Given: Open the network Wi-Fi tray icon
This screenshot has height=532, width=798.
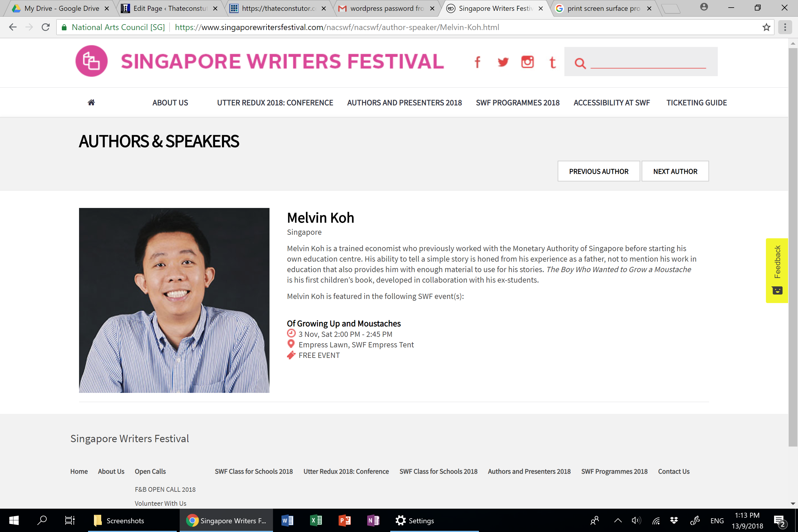Looking at the screenshot, I should pos(656,520).
